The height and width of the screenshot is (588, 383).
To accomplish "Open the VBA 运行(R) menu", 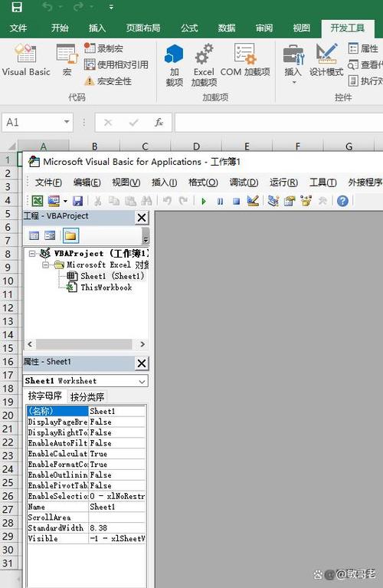I will (283, 182).
